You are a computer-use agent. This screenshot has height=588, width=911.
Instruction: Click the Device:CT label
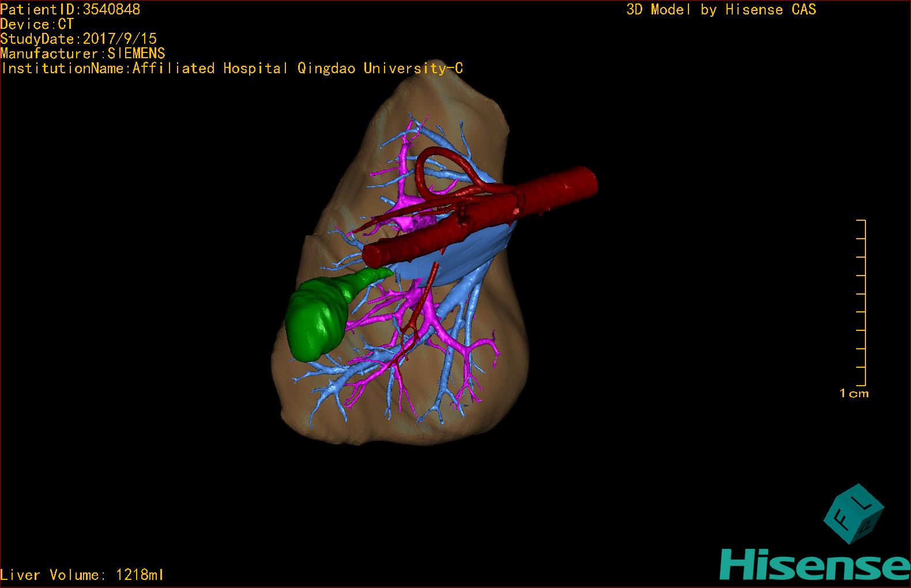(37, 24)
